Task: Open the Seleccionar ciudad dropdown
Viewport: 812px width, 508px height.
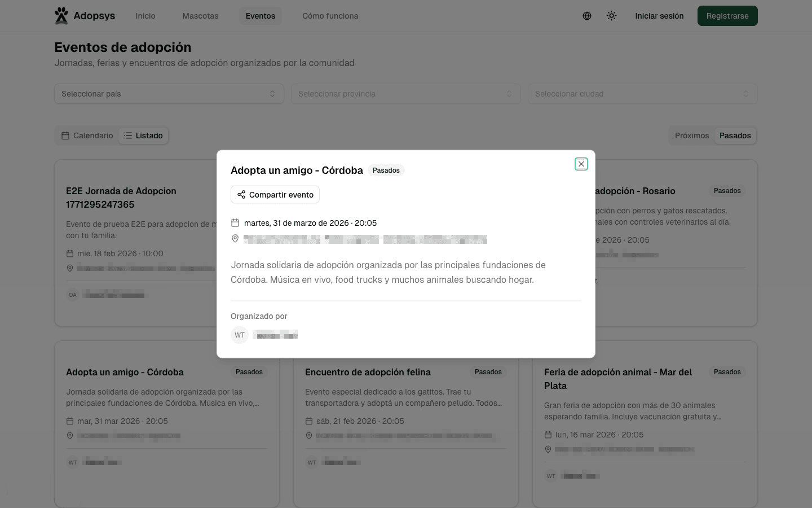Action: [x=642, y=94]
